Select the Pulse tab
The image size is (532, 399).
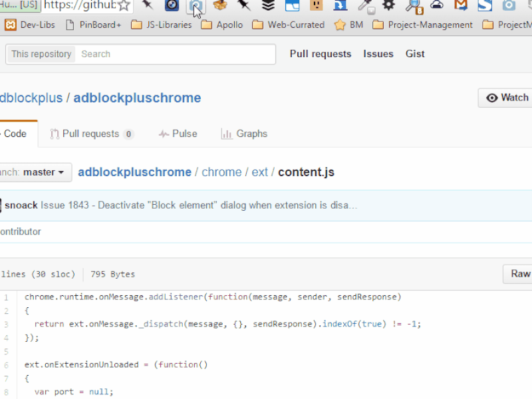(178, 134)
